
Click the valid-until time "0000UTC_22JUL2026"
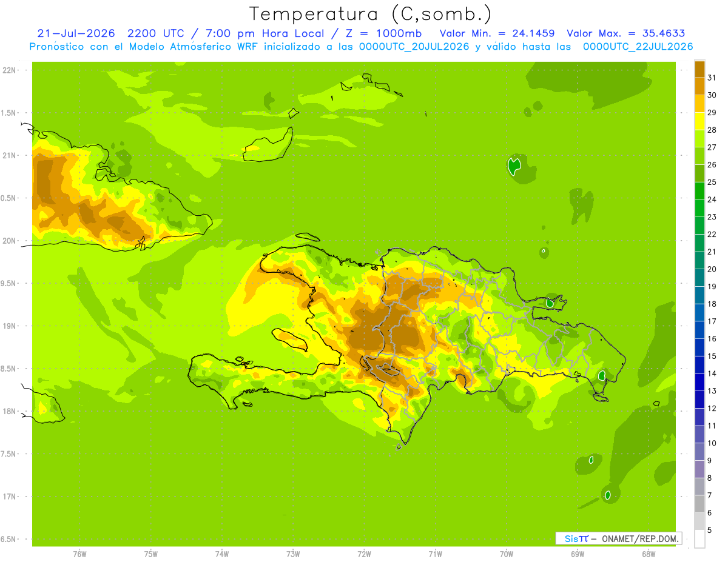(638, 47)
